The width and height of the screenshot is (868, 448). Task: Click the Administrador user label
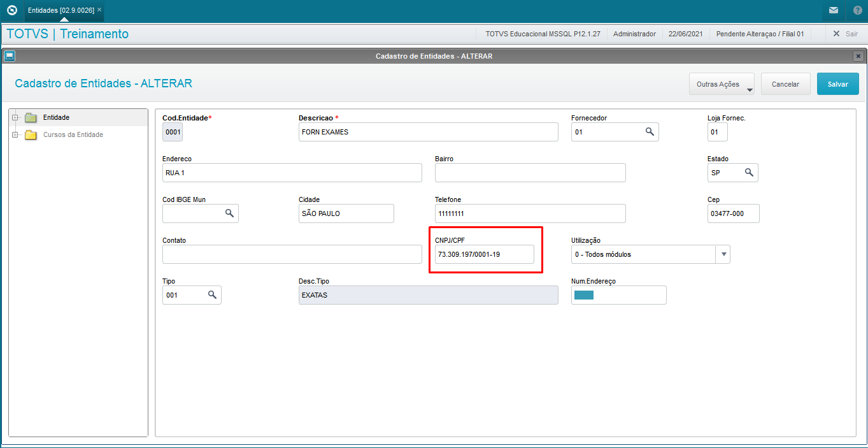pos(634,34)
